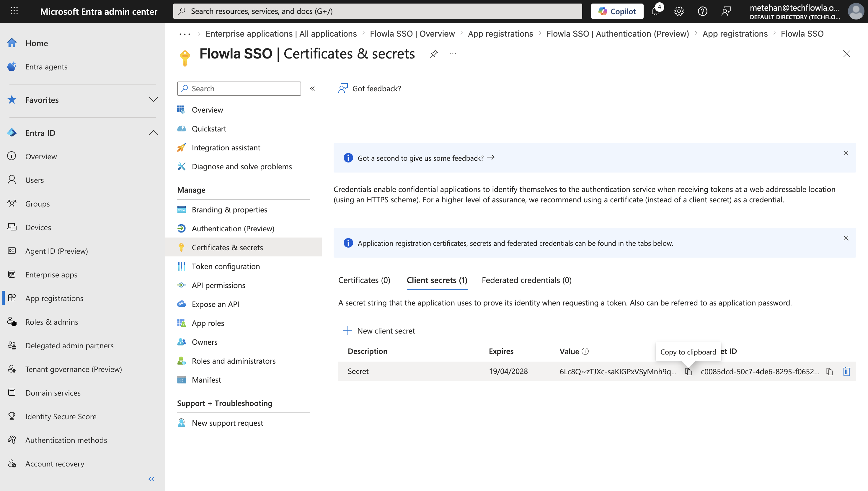
Task: Dismiss the application registration info banner
Action: coord(846,238)
